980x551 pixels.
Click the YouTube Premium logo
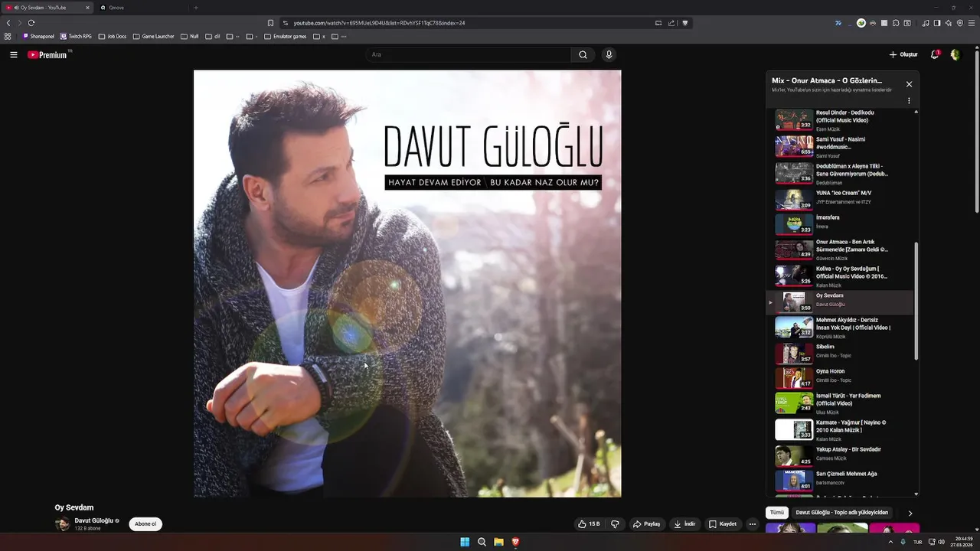(48, 54)
